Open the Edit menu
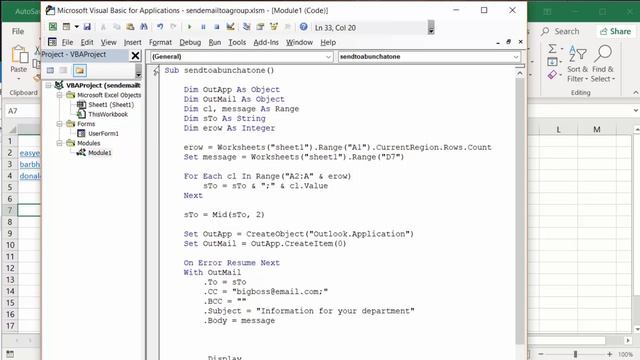Image resolution: width=640 pixels, height=360 pixels. [87, 42]
